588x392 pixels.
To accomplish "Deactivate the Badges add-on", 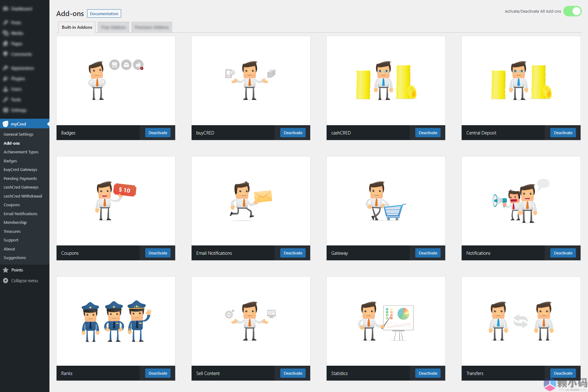I will (x=158, y=133).
